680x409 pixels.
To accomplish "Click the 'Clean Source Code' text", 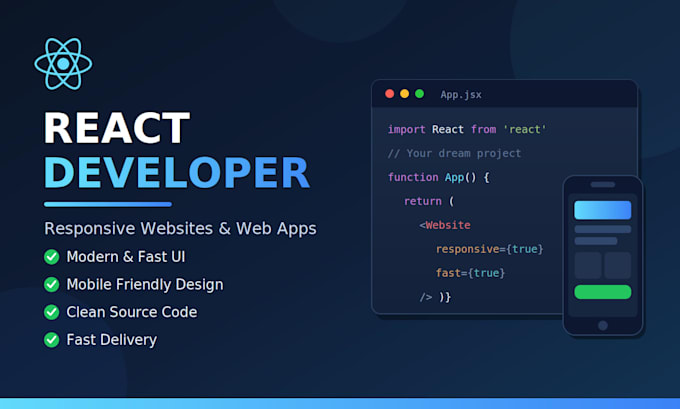I will tap(132, 312).
